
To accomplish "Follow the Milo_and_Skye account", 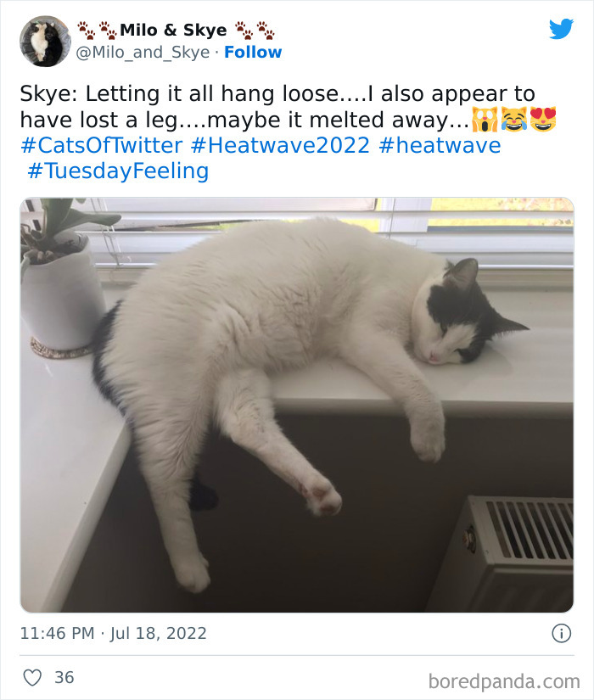I will point(253,53).
